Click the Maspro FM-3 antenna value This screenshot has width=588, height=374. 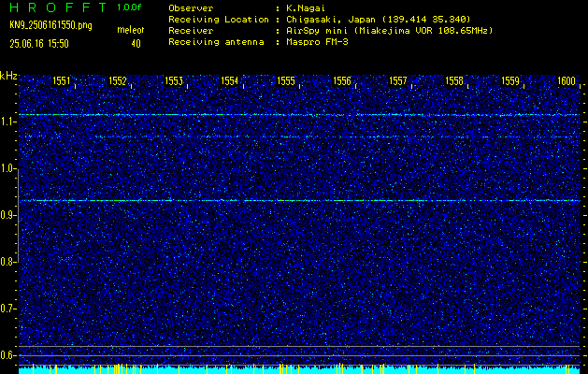click(317, 42)
